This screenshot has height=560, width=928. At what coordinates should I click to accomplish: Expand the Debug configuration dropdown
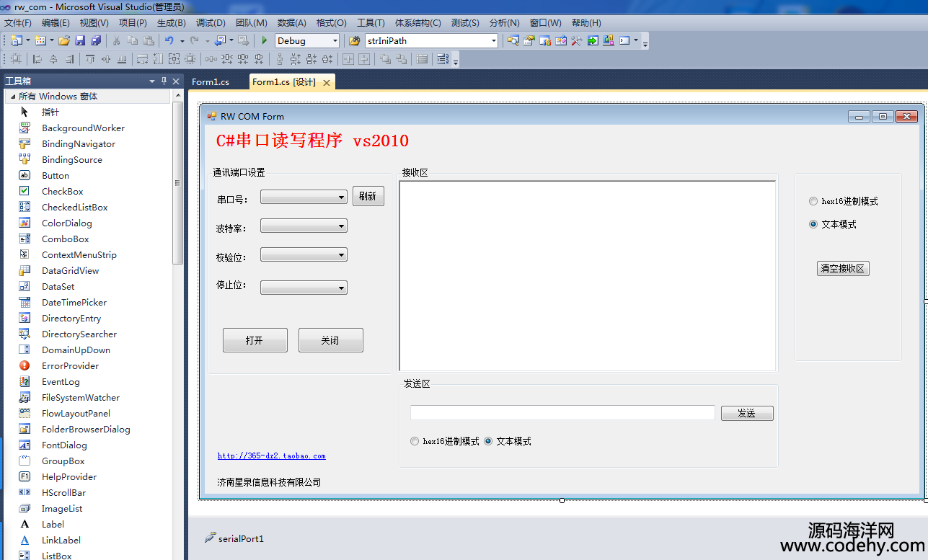point(334,41)
